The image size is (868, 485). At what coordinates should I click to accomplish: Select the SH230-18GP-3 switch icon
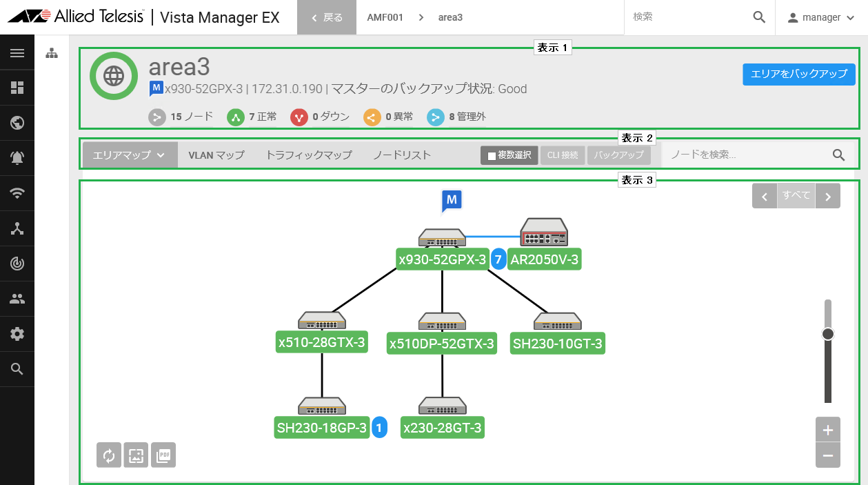[322, 406]
